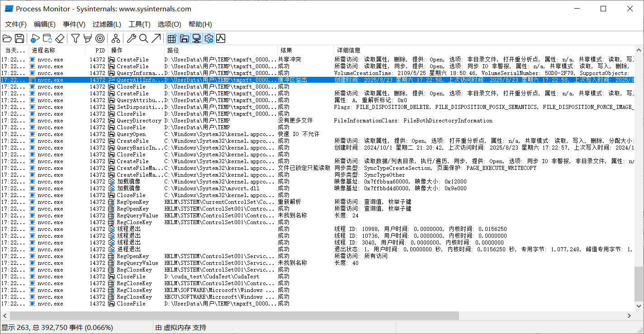Open the 帮助(H) menu

tap(200, 24)
